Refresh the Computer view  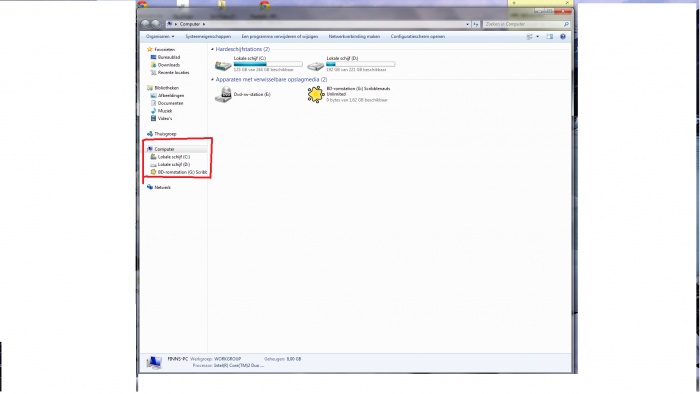475,24
